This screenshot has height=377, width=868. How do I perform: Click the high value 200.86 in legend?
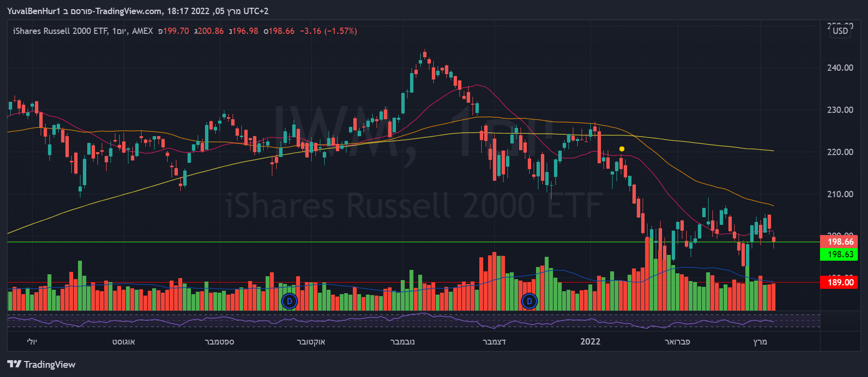211,31
